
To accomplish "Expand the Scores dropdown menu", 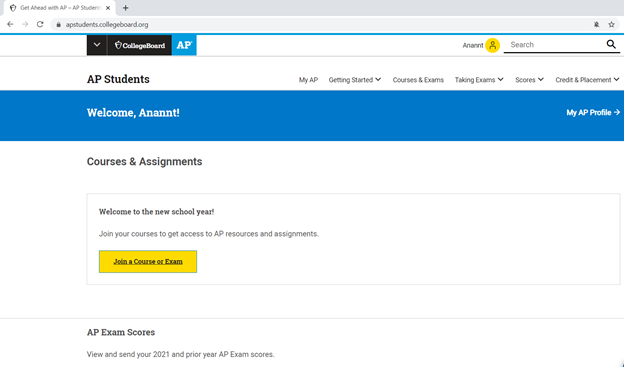I will [x=529, y=80].
